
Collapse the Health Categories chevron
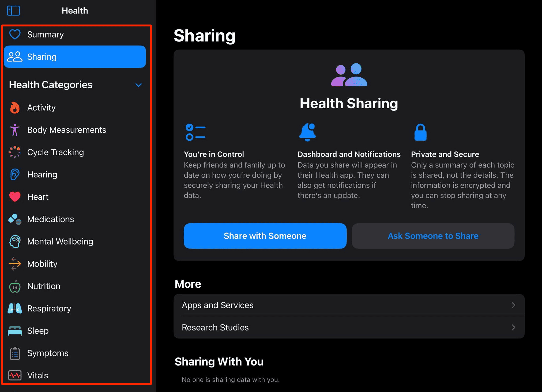click(x=138, y=85)
